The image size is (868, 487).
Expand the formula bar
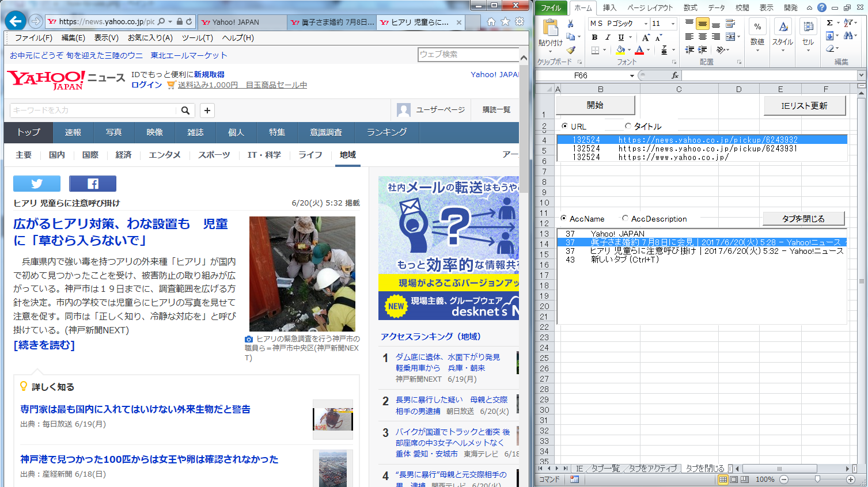tap(861, 75)
